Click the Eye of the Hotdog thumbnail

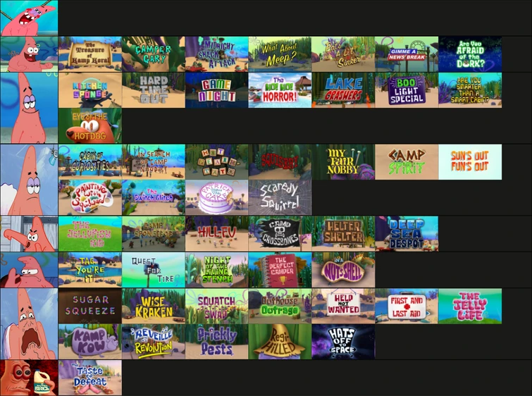(90, 126)
